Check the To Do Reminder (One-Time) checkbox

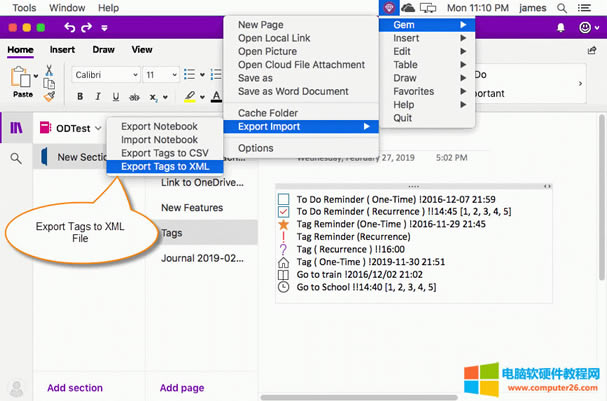[283, 199]
